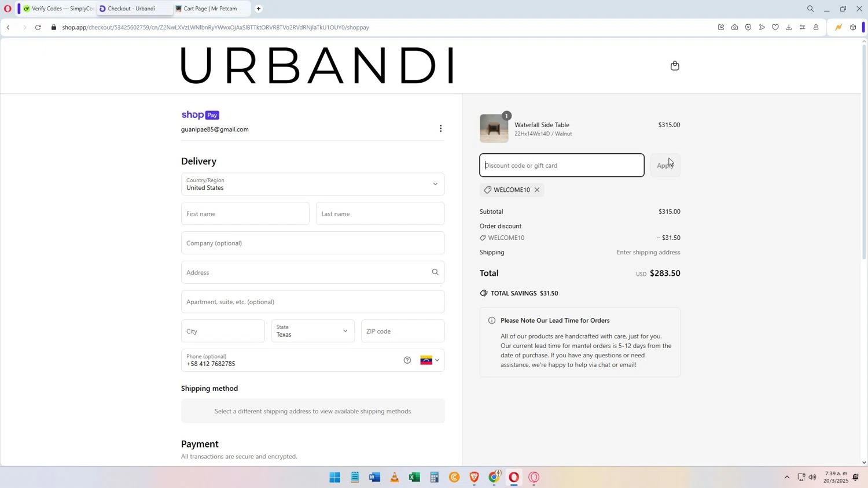Open the phone country flag selector
The height and width of the screenshot is (488, 868).
point(429,360)
